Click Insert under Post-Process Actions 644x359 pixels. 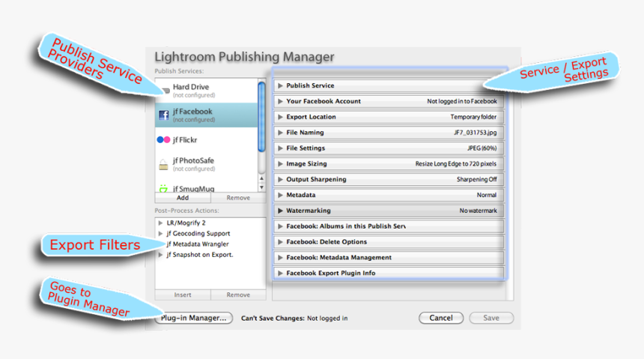[x=183, y=295]
